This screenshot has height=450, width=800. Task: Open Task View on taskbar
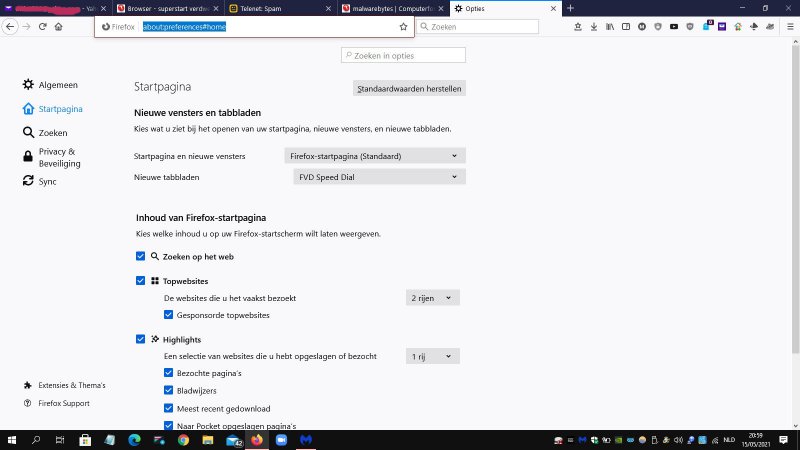pyautogui.click(x=60, y=440)
